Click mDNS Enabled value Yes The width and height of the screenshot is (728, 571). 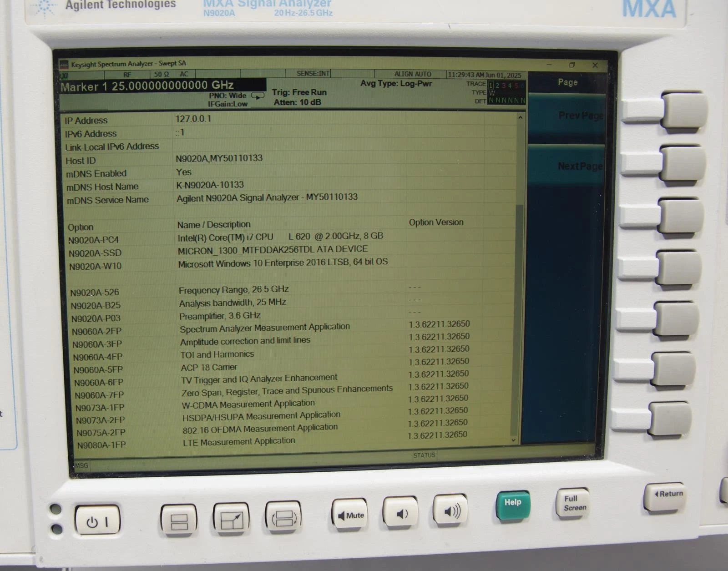coord(184,172)
